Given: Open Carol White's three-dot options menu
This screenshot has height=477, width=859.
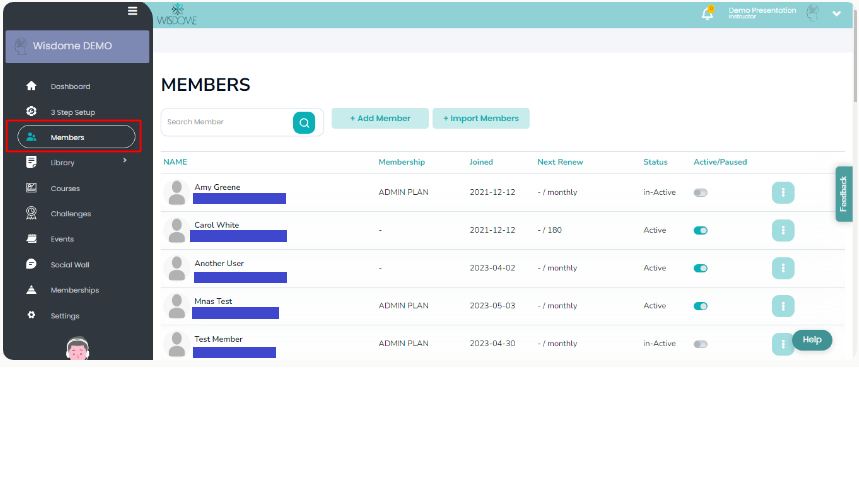Looking at the screenshot, I should (x=783, y=230).
